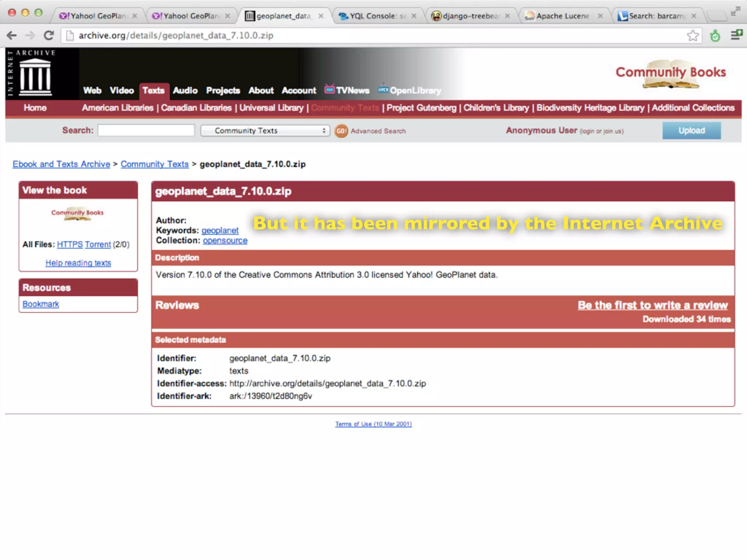This screenshot has height=560, width=747.
Task: Reload the page with refresh icon
Action: [49, 35]
